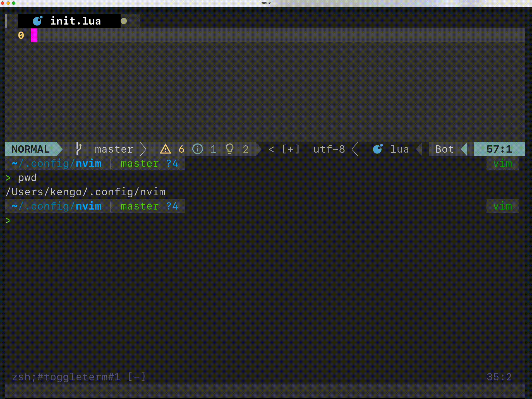Minimize the window with the yellow button

tap(8, 3)
